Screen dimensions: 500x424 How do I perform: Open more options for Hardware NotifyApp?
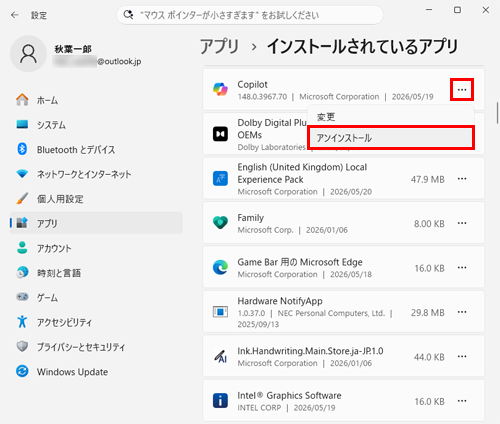coord(462,312)
